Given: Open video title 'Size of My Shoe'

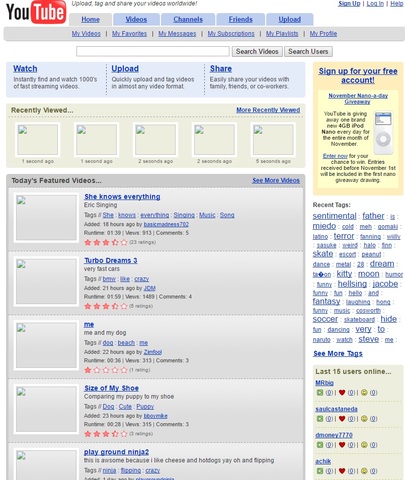Looking at the screenshot, I should pos(111,388).
